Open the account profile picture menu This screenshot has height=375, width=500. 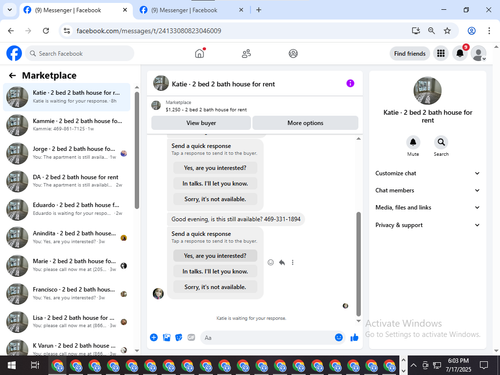click(x=478, y=53)
